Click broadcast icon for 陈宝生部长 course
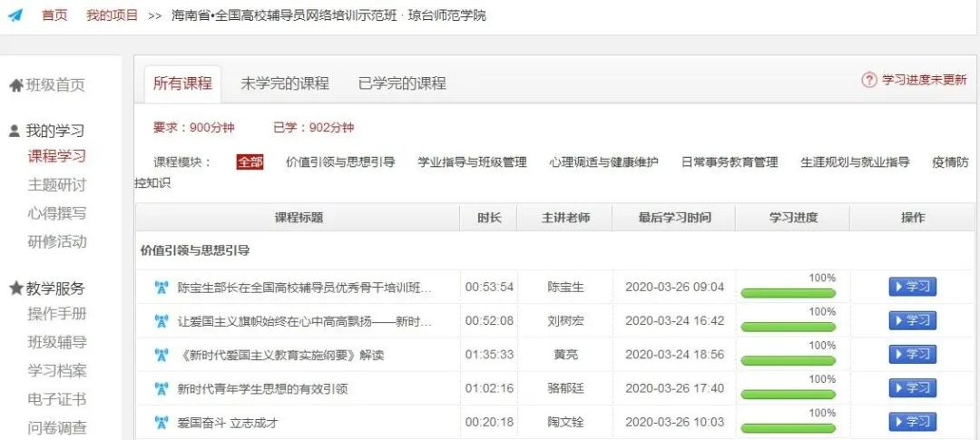980x440 pixels. point(162,288)
